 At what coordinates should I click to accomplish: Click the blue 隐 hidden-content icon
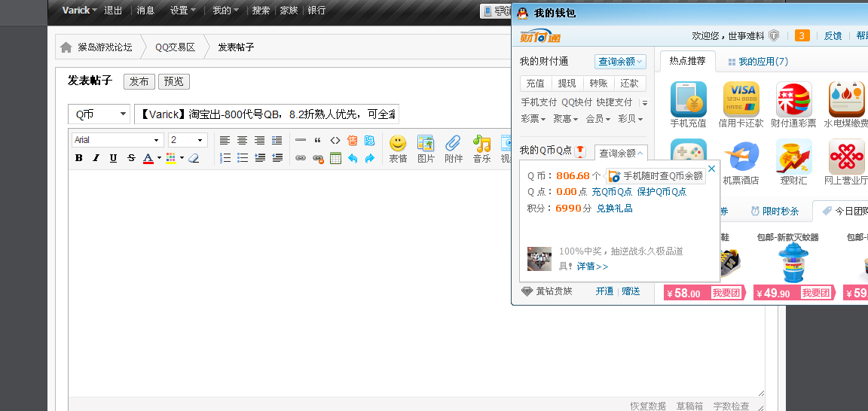click(370, 141)
